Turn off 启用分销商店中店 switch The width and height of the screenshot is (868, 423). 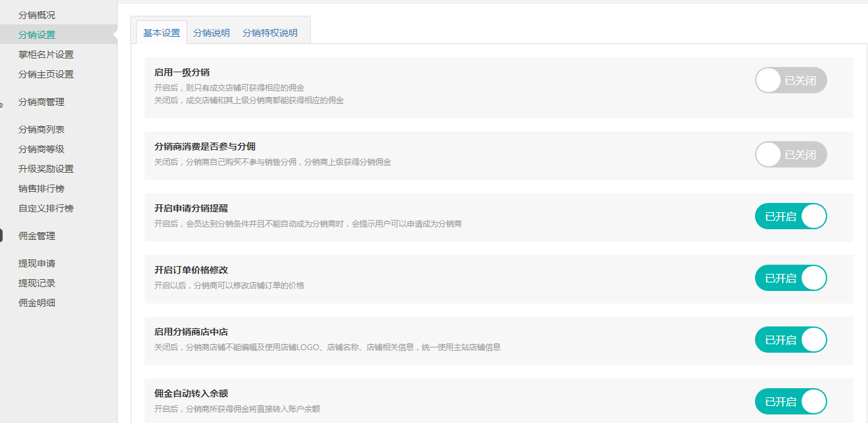[790, 340]
